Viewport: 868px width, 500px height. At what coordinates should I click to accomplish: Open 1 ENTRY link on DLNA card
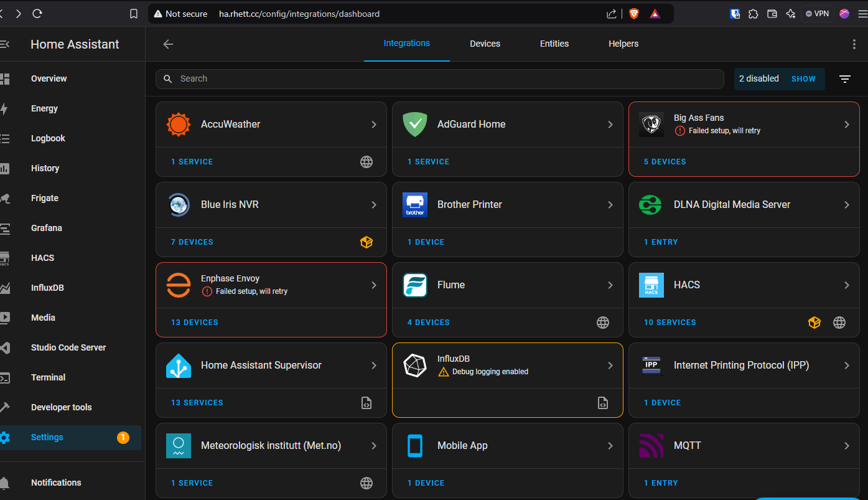tap(661, 242)
